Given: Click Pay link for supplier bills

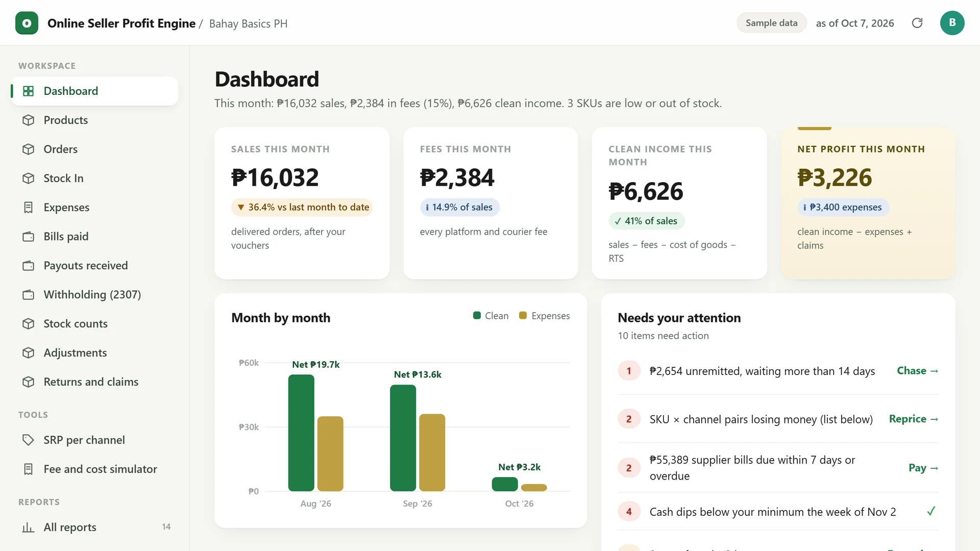Looking at the screenshot, I should pos(923,468).
